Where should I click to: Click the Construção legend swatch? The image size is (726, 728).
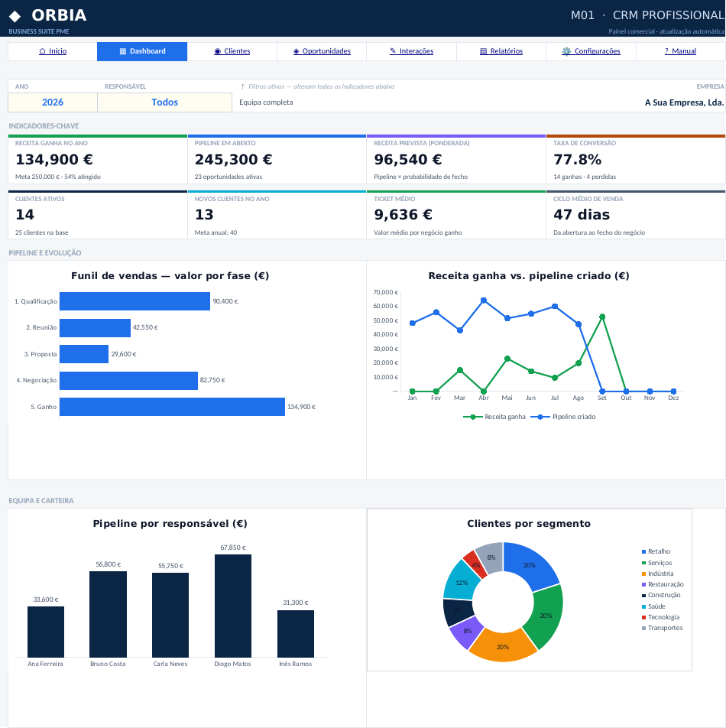pyautogui.click(x=644, y=595)
